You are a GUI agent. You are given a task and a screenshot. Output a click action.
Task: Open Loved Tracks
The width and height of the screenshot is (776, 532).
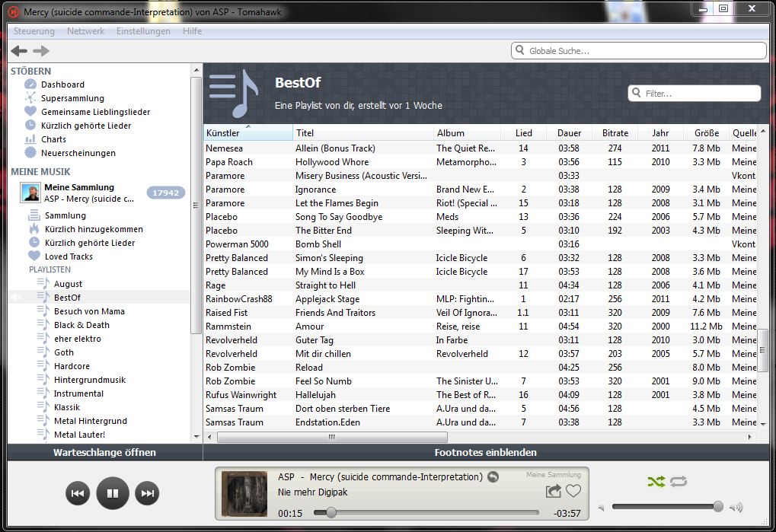click(x=69, y=256)
